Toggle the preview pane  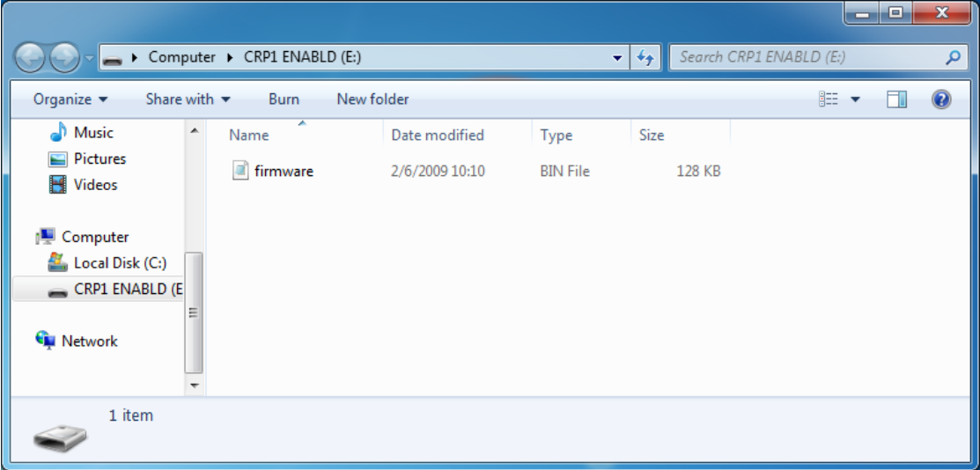897,99
